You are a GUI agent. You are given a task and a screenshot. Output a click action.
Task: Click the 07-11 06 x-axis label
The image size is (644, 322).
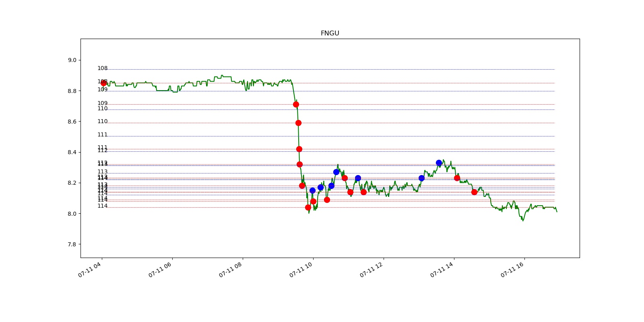pyautogui.click(x=160, y=270)
